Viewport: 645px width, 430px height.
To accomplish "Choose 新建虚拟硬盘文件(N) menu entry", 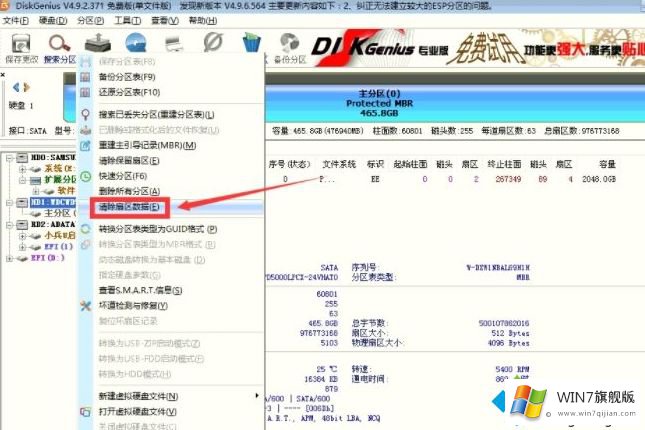I will 138,396.
